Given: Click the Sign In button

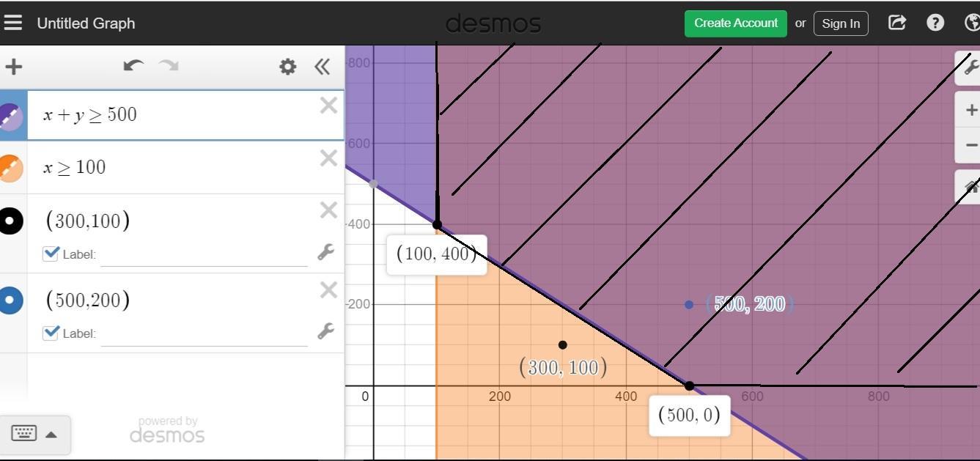Looking at the screenshot, I should 841,23.
